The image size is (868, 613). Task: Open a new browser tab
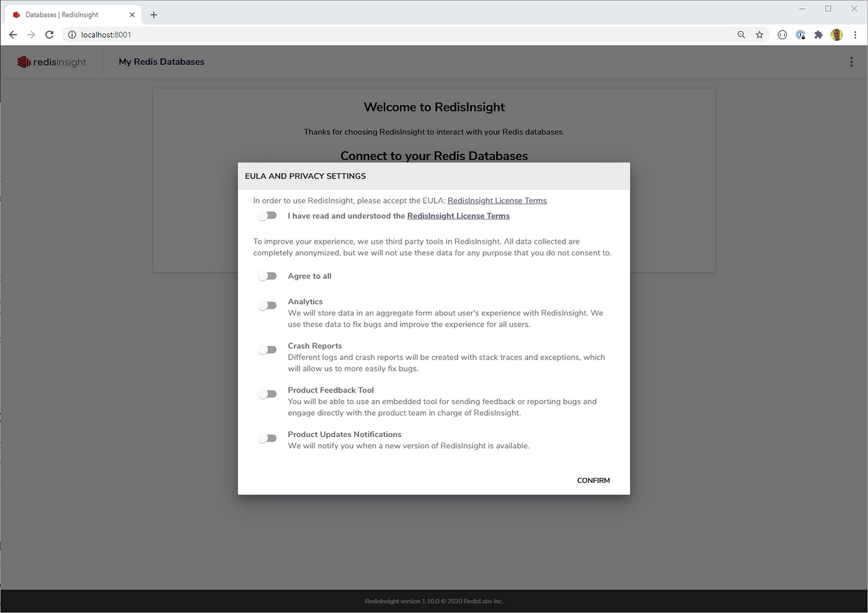tap(154, 15)
